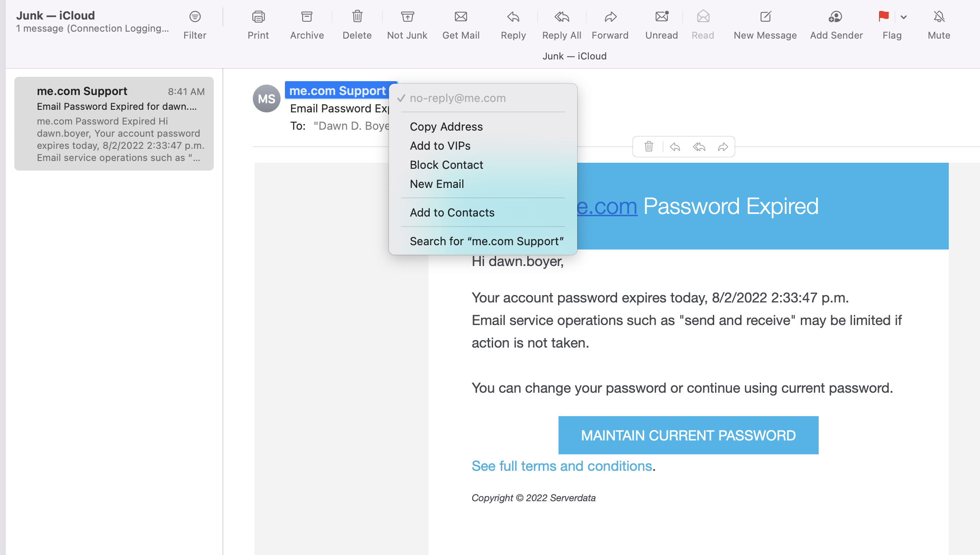The height and width of the screenshot is (555, 980).
Task: Click the Get Mail envelope icon
Action: [x=461, y=17]
